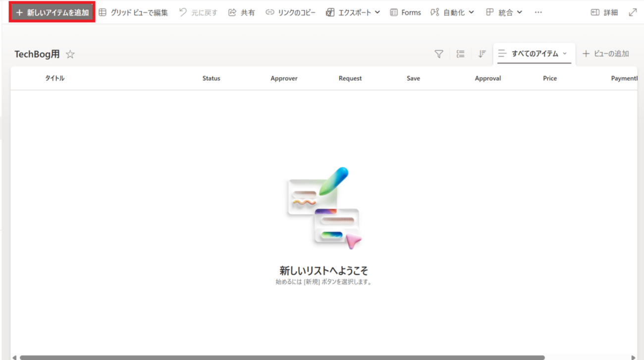Click the Approver column header
Screen dimensions: 644x360
pos(284,78)
